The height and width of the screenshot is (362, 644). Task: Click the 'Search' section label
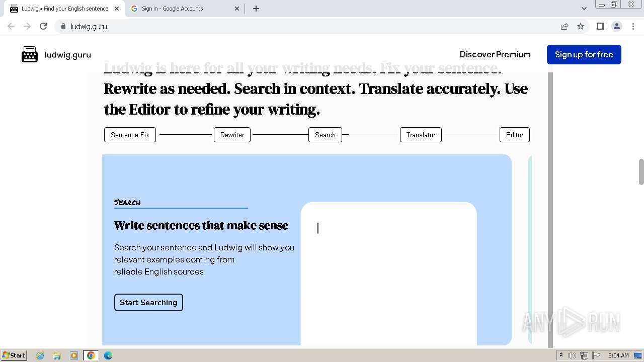[x=127, y=202]
